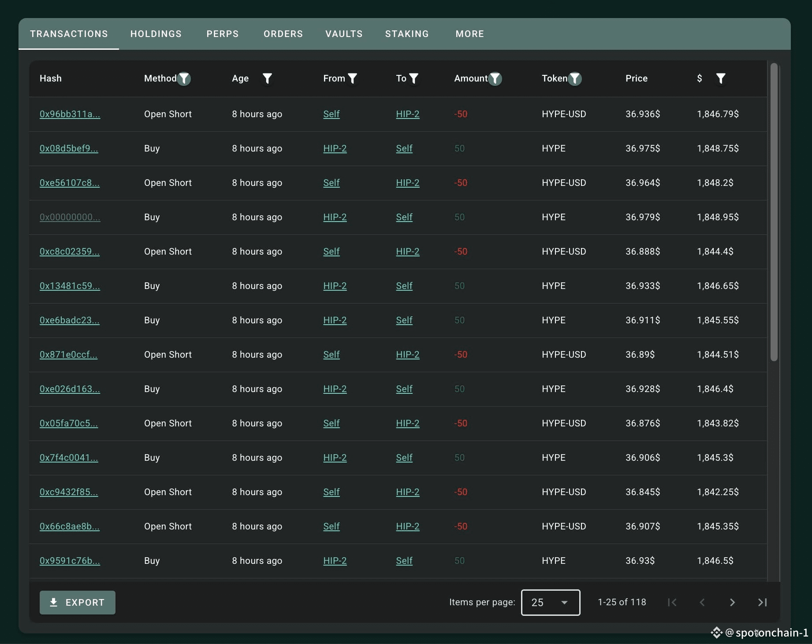
Task: Open transaction hash 0x13481c59
Action: (70, 286)
